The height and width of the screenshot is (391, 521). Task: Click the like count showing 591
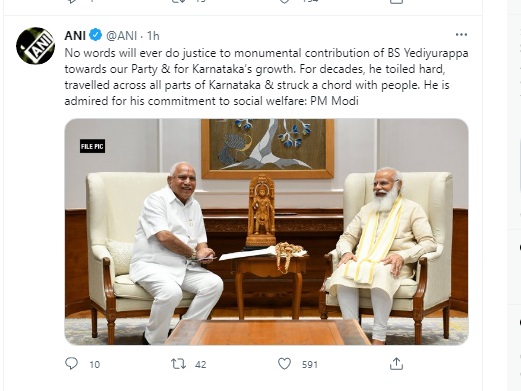310,365
